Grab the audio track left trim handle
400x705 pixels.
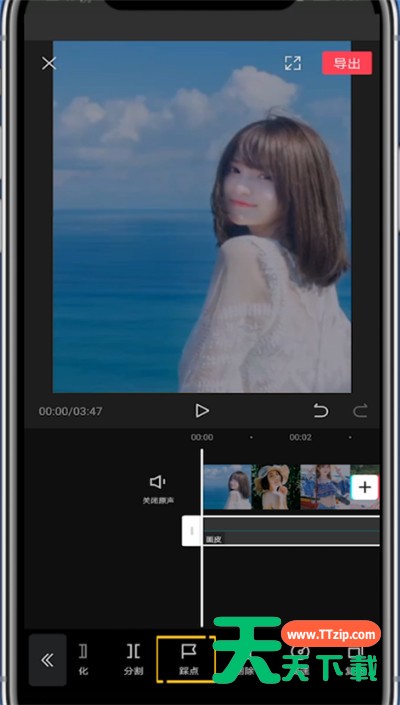tap(191, 531)
